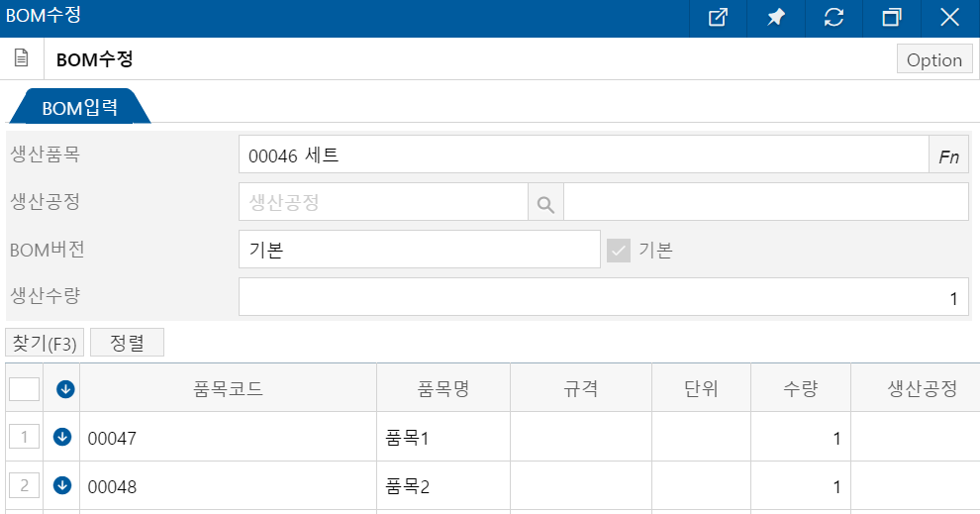Click the down-arrow icon in row 00047
Screen dimensions: 980x514
click(x=62, y=437)
